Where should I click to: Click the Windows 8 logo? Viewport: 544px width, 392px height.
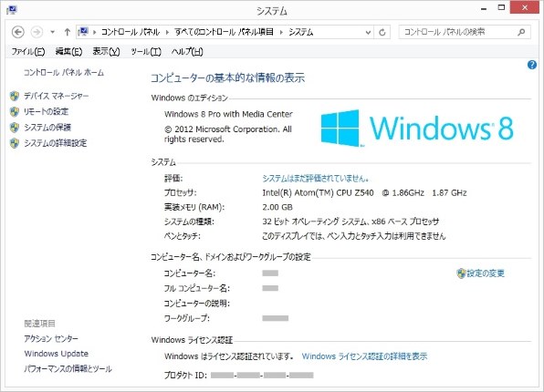417,129
